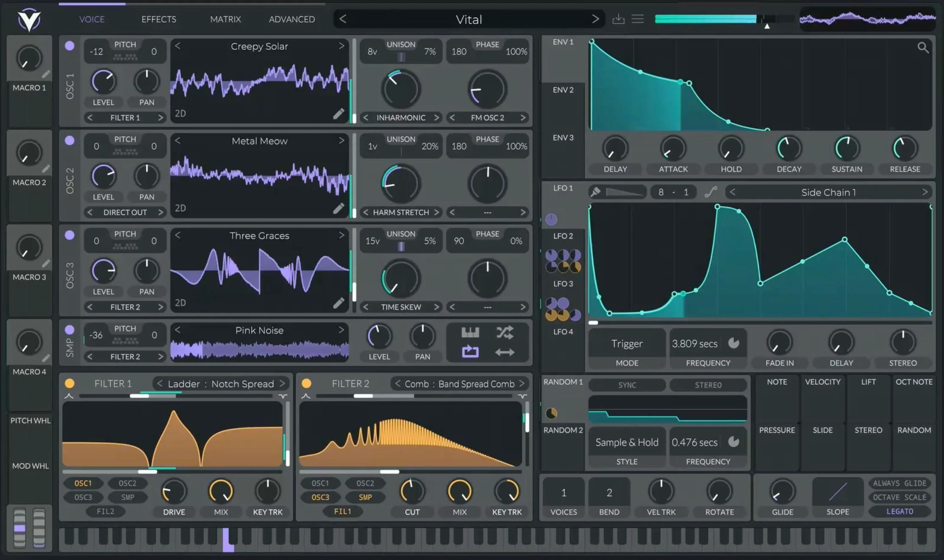Enable keyboard tracking icon in the sampler section
944x560 pixels.
point(470,333)
